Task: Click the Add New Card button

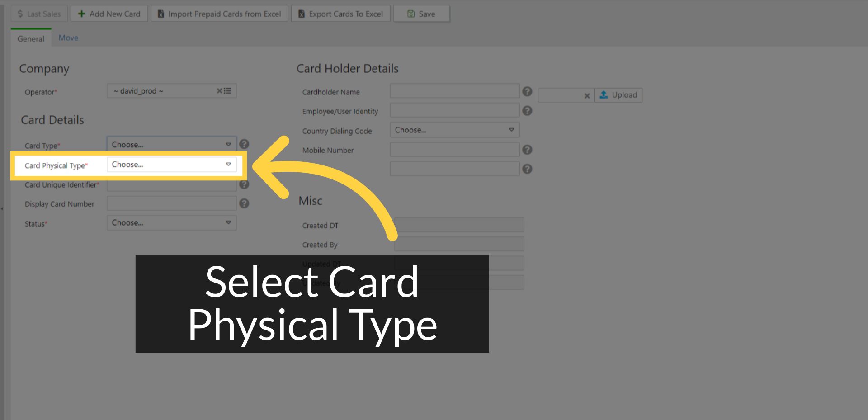Action: click(x=109, y=14)
